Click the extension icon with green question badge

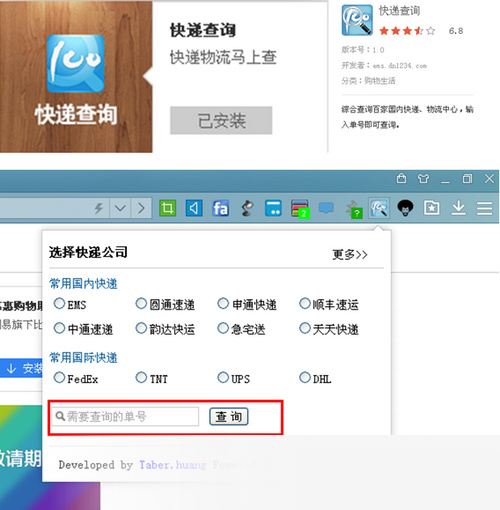[x=354, y=209]
